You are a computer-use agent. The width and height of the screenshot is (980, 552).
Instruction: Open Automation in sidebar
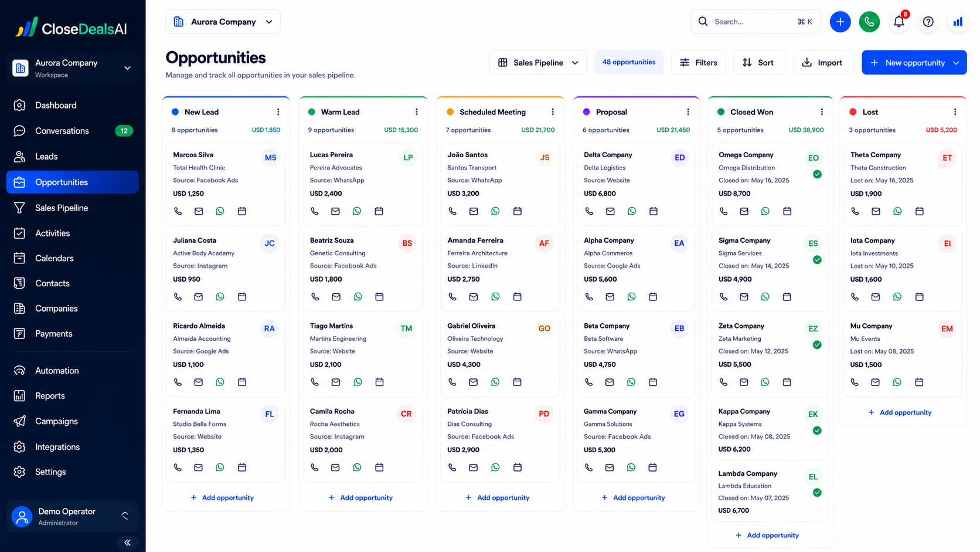pyautogui.click(x=73, y=371)
